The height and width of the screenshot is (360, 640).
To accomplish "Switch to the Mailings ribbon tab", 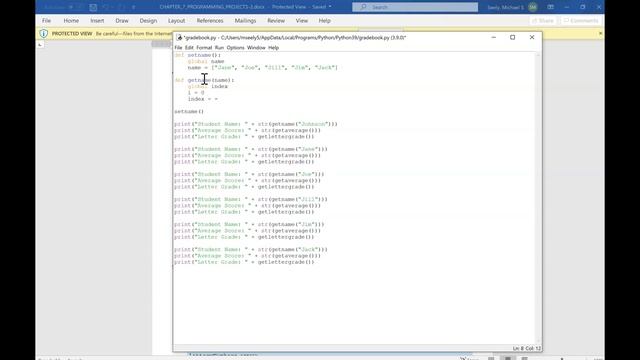I will 245,20.
